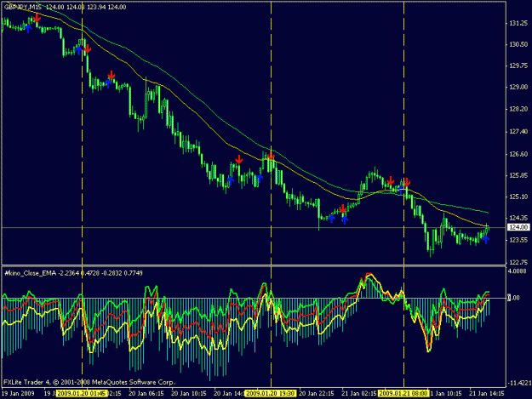Click the GBPJPY,M15 chart title text
The image size is (532, 399).
click(24, 7)
